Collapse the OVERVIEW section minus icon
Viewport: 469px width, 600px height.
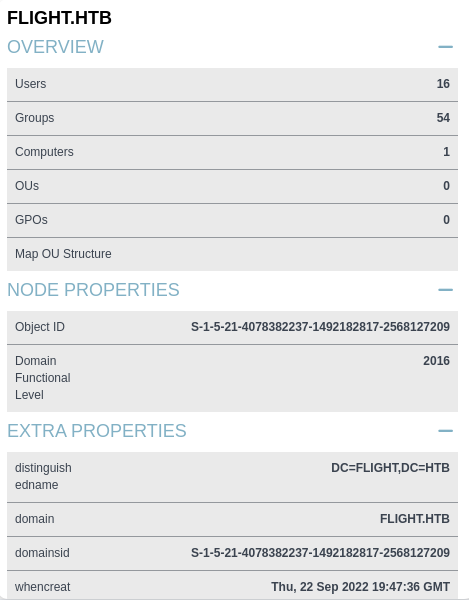(x=445, y=47)
